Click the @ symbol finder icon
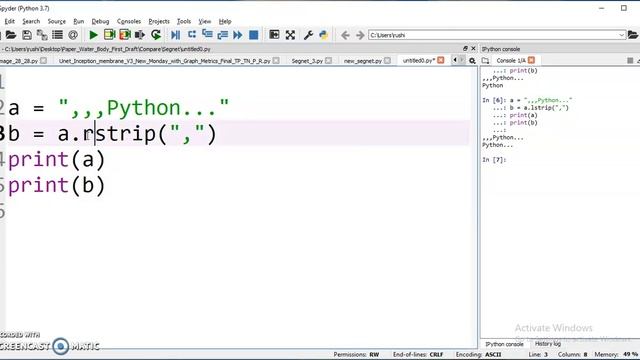This screenshot has width=640, height=360. coord(73,35)
